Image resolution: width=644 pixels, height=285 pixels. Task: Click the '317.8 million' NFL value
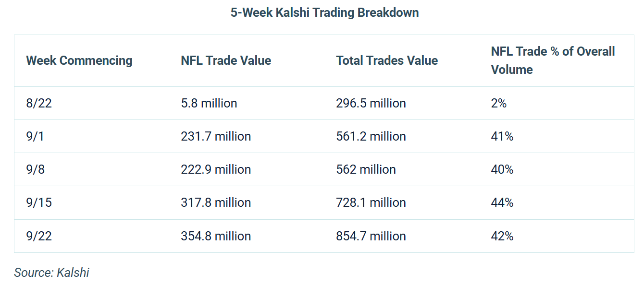click(x=216, y=202)
